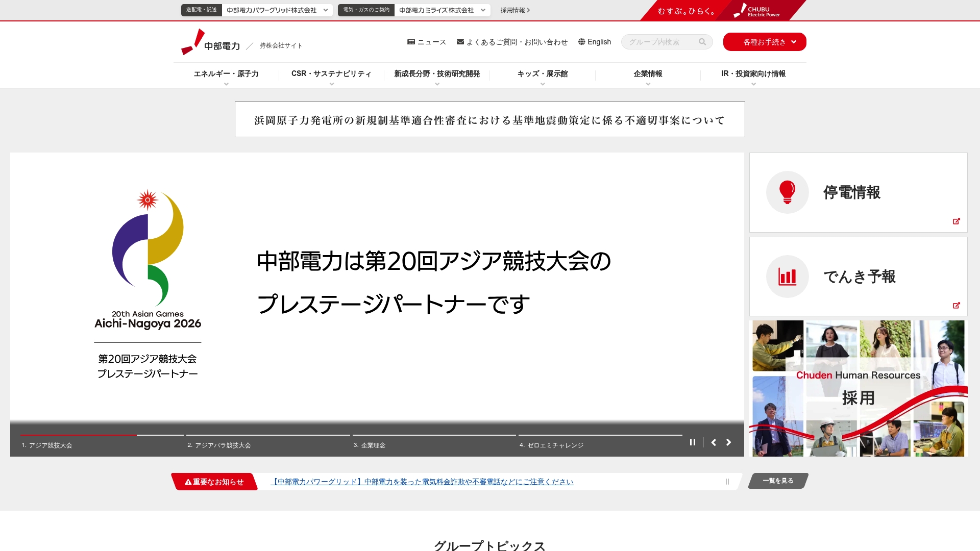Click the bar chart icon for でんき予報
Image resolution: width=980 pixels, height=551 pixels.
point(787,277)
